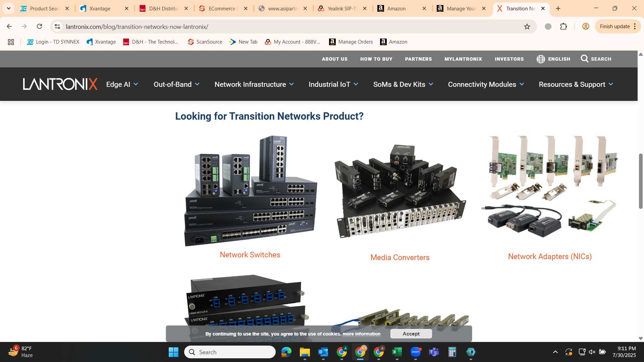The width and height of the screenshot is (644, 362).
Task: Click the globe language icon
Action: click(x=541, y=59)
